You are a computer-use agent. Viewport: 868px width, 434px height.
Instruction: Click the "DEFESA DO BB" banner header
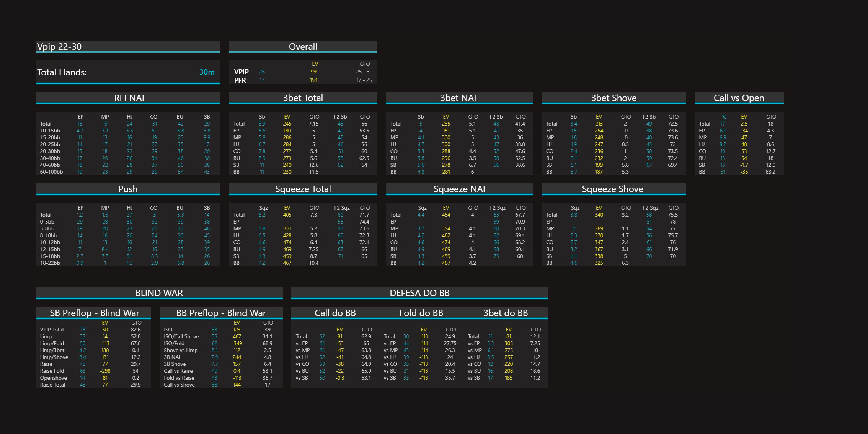[x=419, y=293]
